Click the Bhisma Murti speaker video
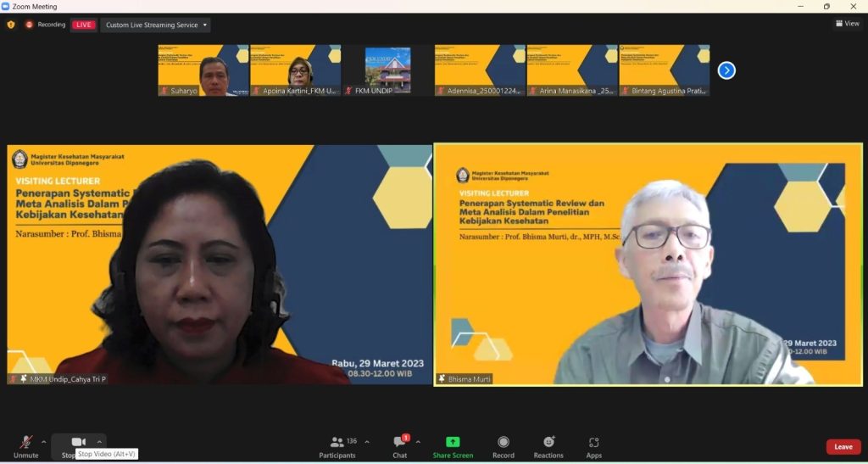Screen dimensions: 868x464 point(648,265)
